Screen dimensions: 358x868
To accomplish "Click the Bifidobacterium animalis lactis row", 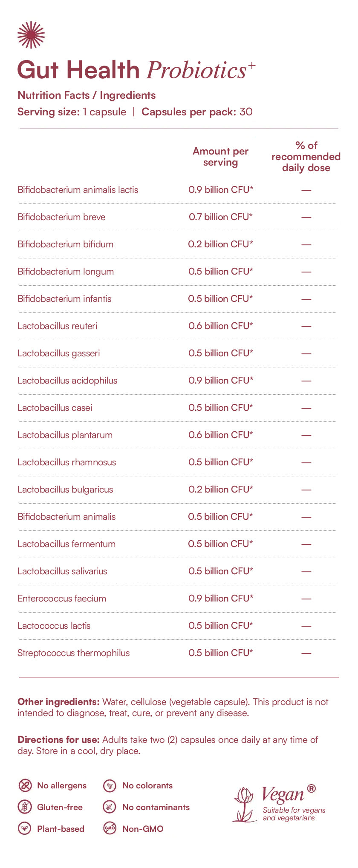I will tap(178, 190).
